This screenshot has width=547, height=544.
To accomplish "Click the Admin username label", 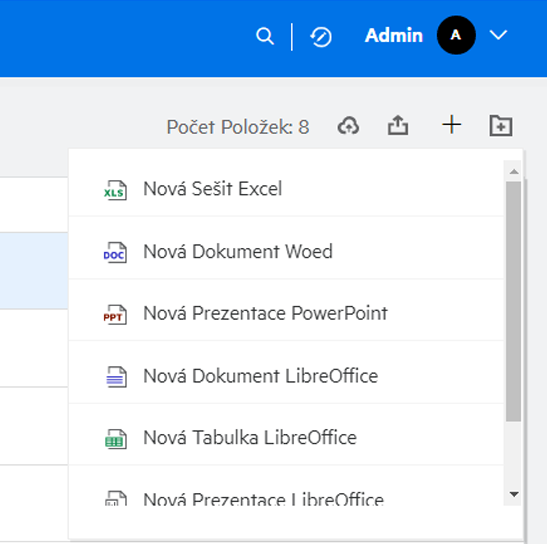I will coord(394,35).
